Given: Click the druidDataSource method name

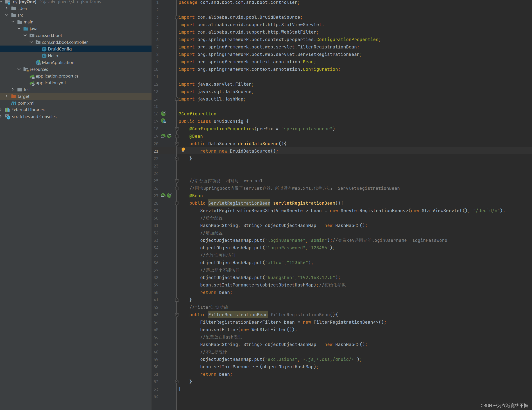Looking at the screenshot, I should tap(258, 144).
